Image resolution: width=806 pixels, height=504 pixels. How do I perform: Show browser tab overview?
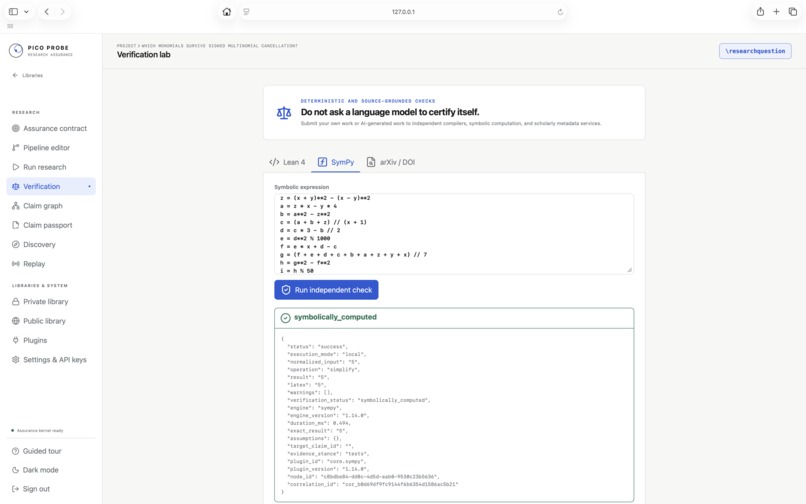(x=793, y=12)
